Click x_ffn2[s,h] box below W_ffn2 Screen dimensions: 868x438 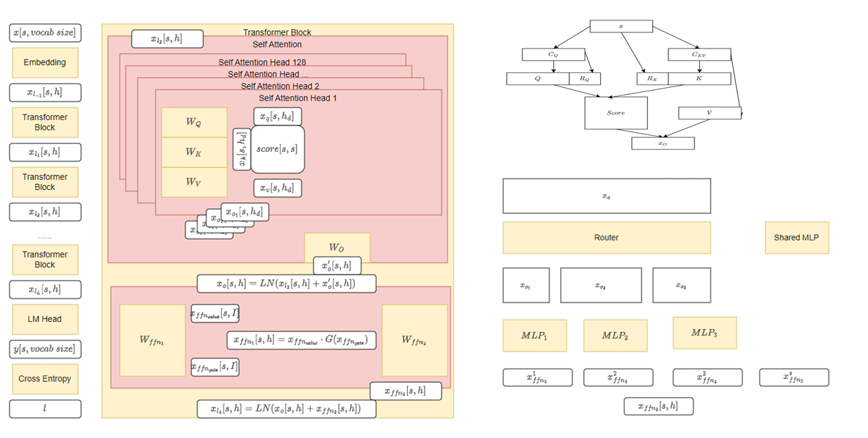tap(406, 391)
